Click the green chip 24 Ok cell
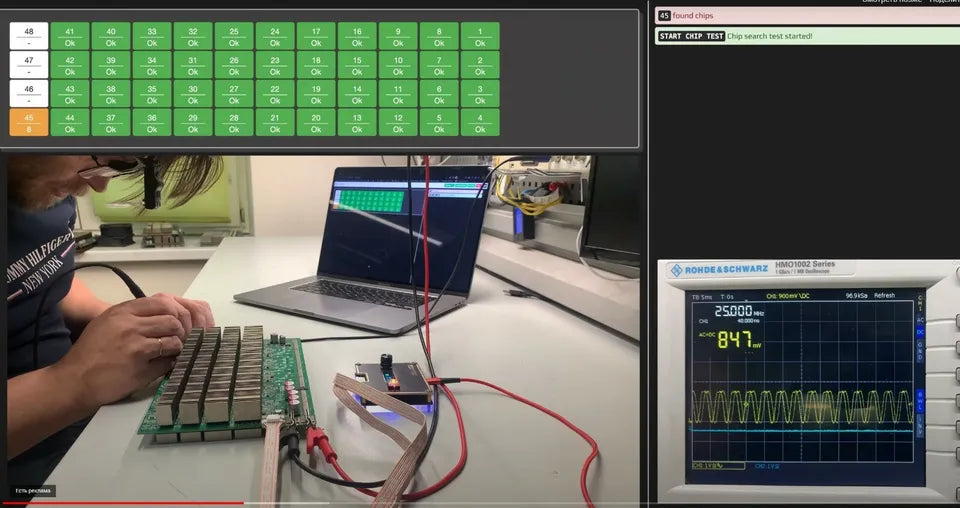 coord(275,36)
